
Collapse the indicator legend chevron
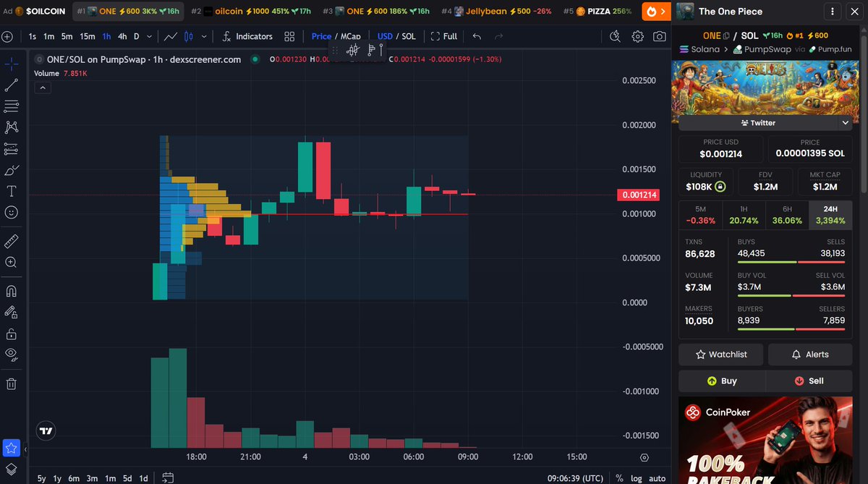point(42,88)
